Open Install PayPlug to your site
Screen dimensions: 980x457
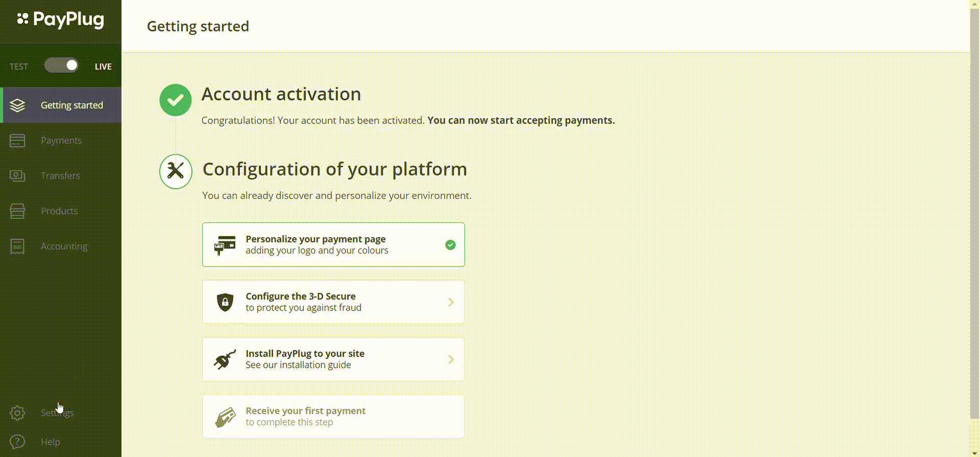[x=333, y=359]
